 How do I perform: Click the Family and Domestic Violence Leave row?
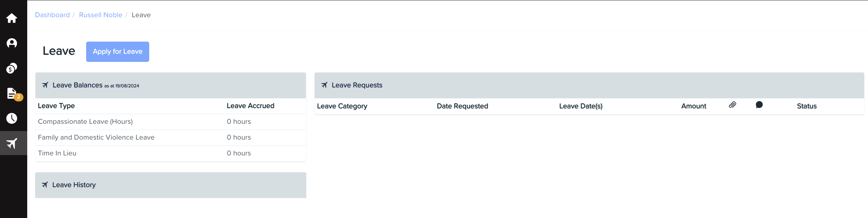point(96,137)
